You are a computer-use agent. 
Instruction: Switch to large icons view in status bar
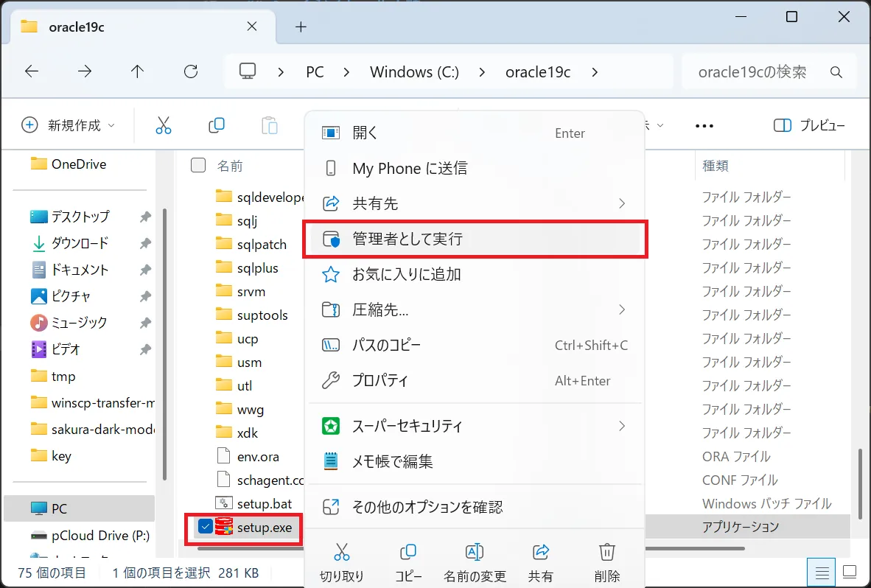click(x=850, y=572)
